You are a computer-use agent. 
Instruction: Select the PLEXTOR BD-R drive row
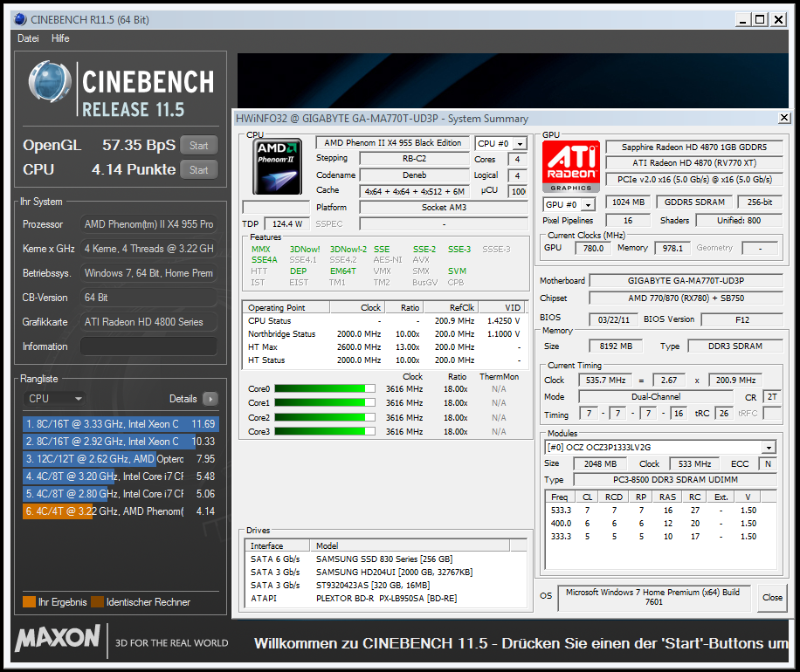(x=386, y=598)
